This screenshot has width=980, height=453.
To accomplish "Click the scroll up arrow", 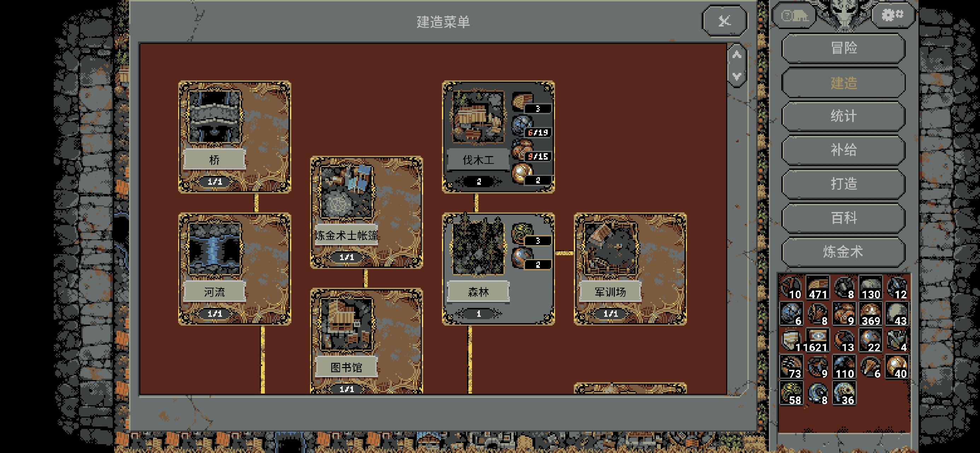I will 737,55.
